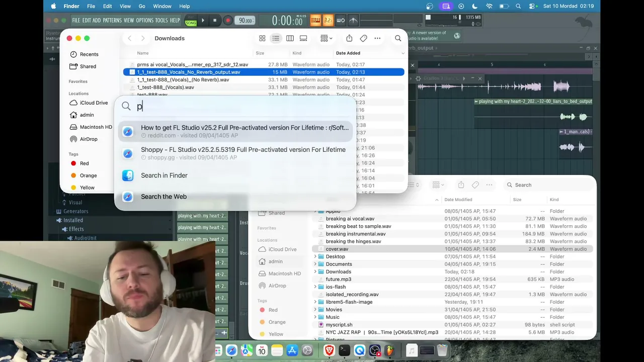The image size is (644, 362).
Task: Select the Shoppy FL Studio Spotlight result
Action: coord(235,153)
